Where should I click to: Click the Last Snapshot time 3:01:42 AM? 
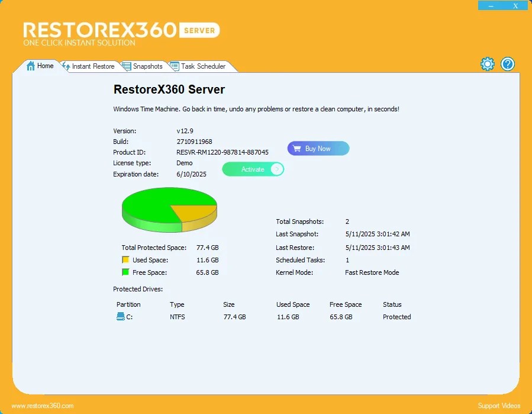coord(394,234)
